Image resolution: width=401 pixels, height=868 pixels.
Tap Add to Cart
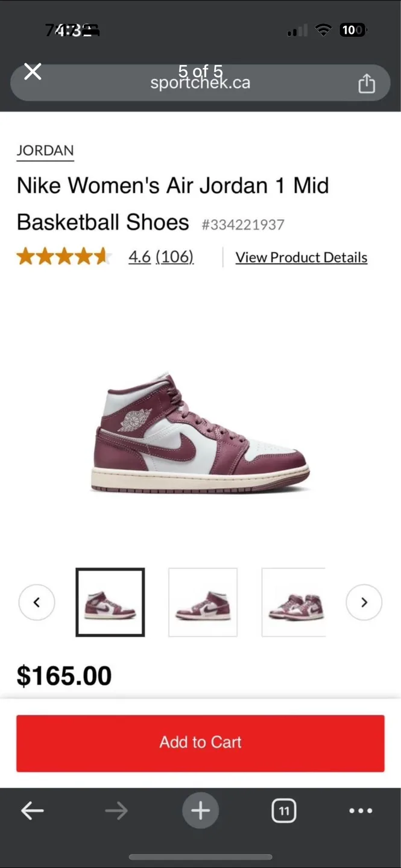tap(200, 743)
